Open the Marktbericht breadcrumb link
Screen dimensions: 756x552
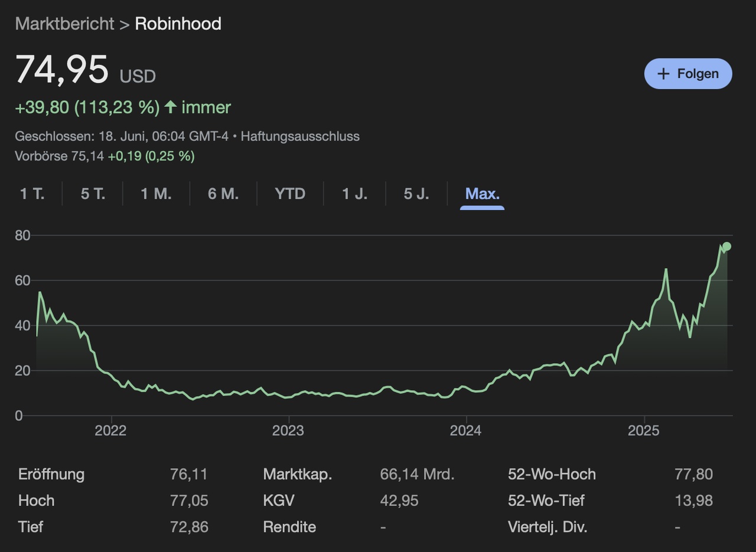(64, 24)
